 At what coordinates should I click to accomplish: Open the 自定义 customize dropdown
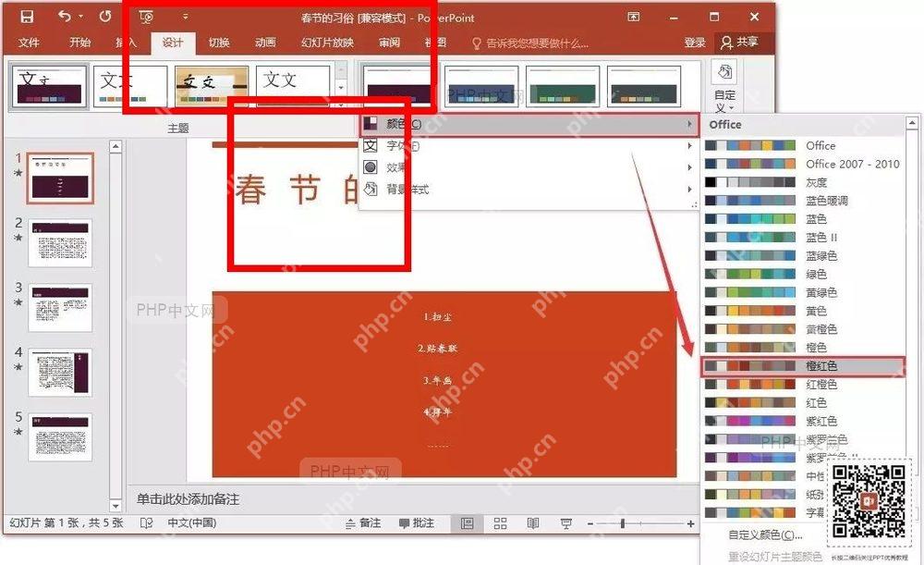[724, 87]
